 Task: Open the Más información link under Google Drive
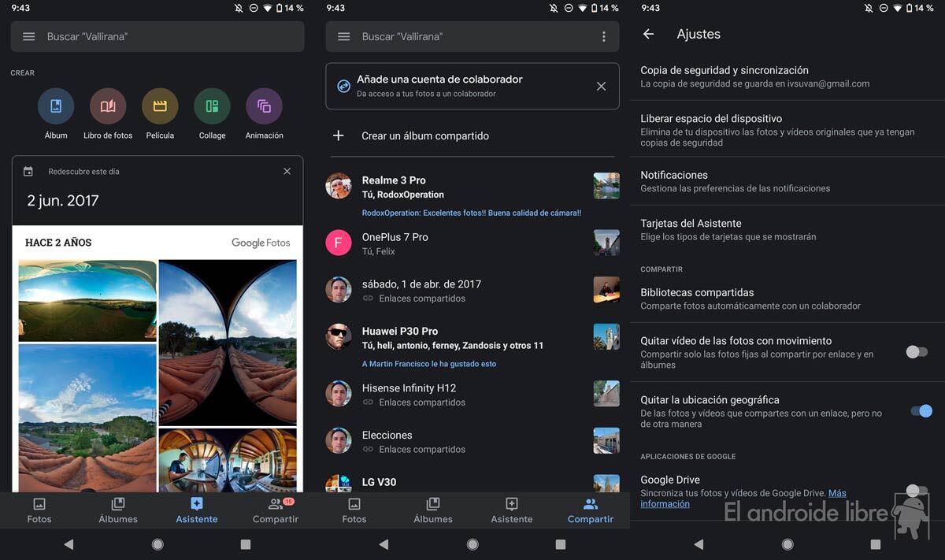743,499
